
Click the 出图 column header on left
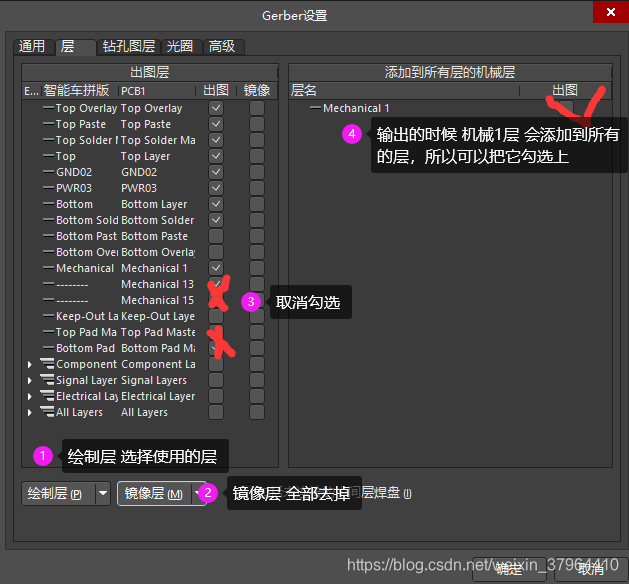point(216,91)
